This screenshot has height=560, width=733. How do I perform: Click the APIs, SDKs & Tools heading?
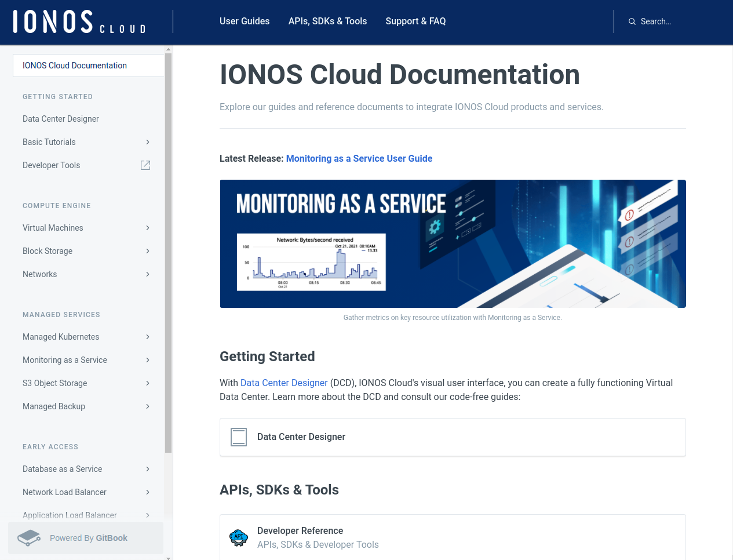(x=279, y=490)
